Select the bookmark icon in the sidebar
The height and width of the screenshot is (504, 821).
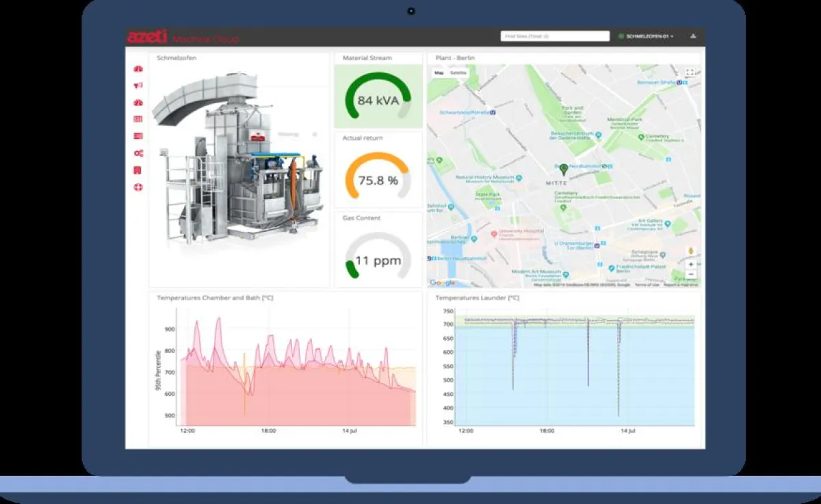tap(138, 168)
